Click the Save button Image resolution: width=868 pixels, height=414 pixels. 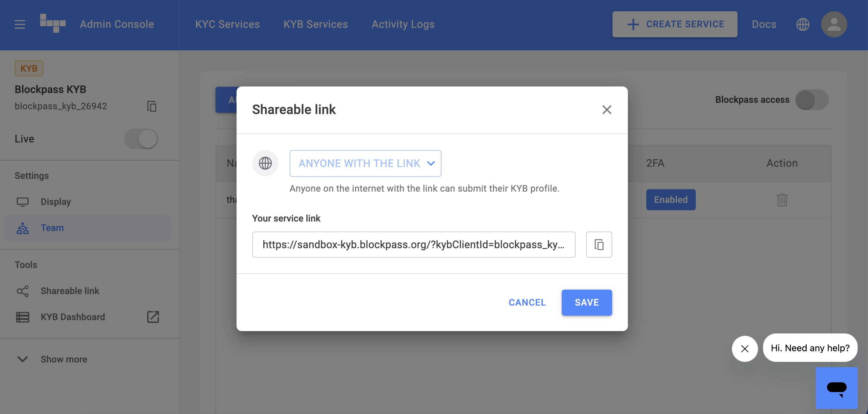(587, 303)
